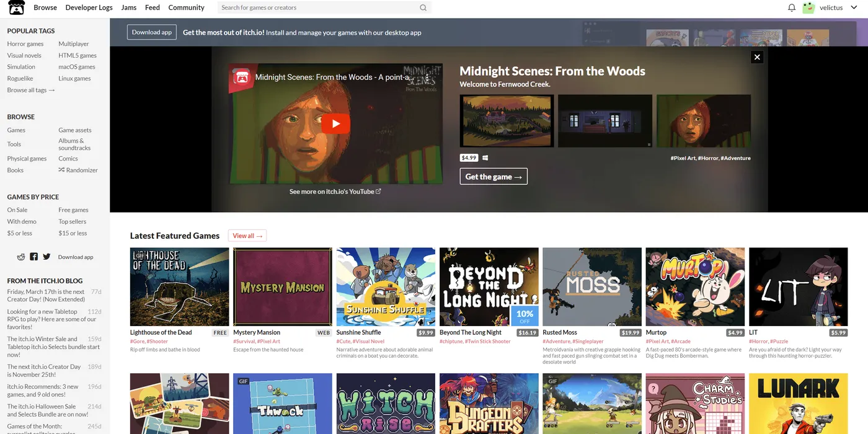Browse Game assets category

coord(75,130)
